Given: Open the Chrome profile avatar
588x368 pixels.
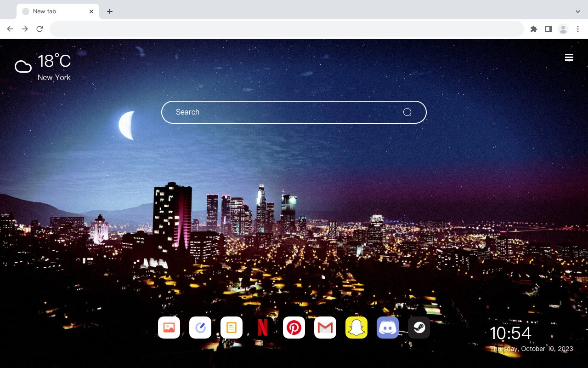Looking at the screenshot, I should 563,29.
